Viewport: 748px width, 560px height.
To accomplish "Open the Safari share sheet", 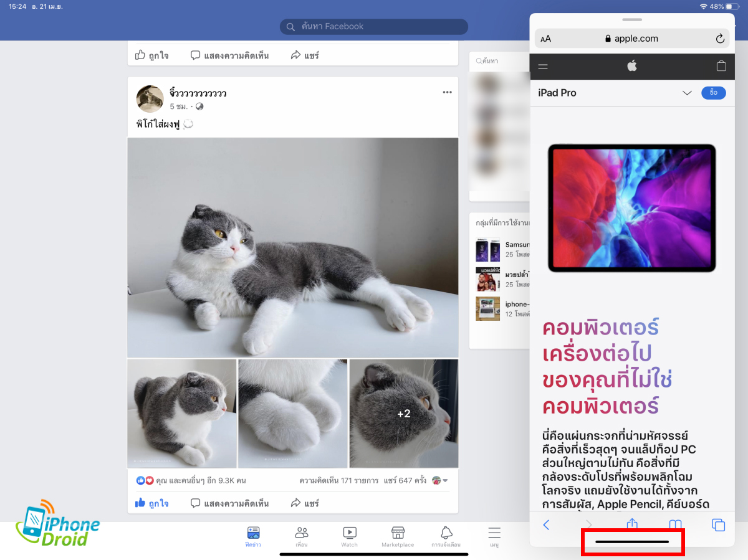I will click(632, 524).
